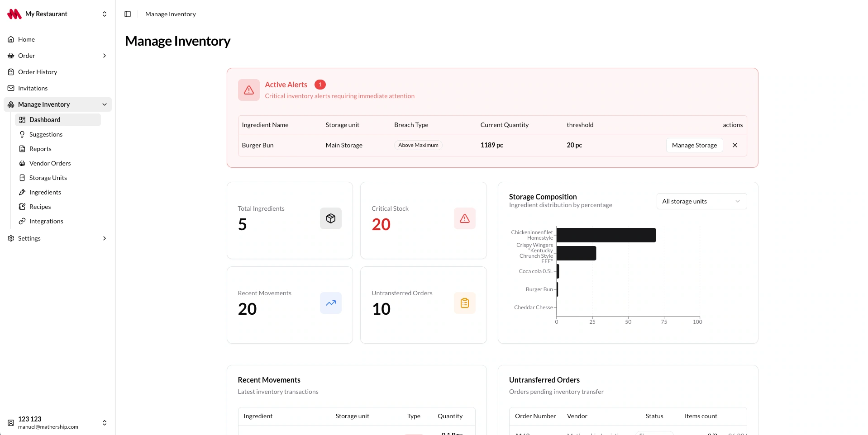
Task: Click the Recent Movements trend icon
Action: pyautogui.click(x=331, y=303)
